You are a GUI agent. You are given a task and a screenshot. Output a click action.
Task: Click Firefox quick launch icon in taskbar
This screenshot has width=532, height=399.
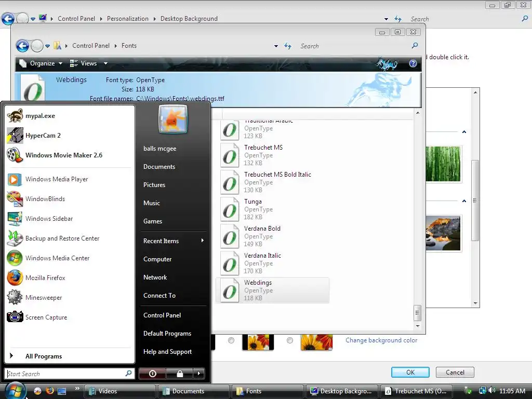(50, 391)
